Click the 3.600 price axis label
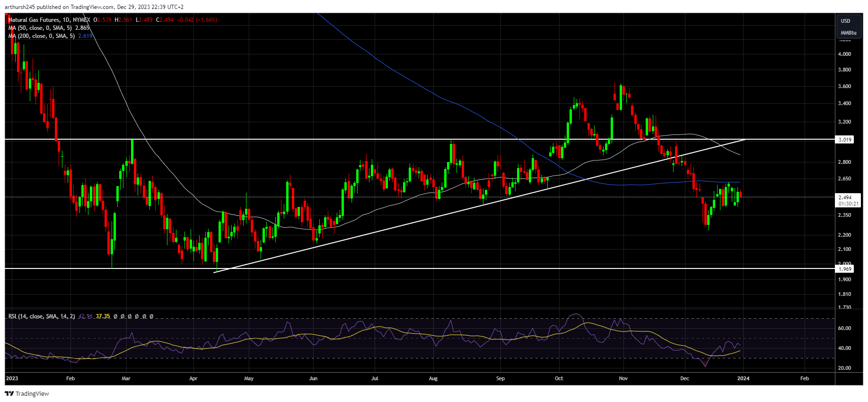 point(844,86)
